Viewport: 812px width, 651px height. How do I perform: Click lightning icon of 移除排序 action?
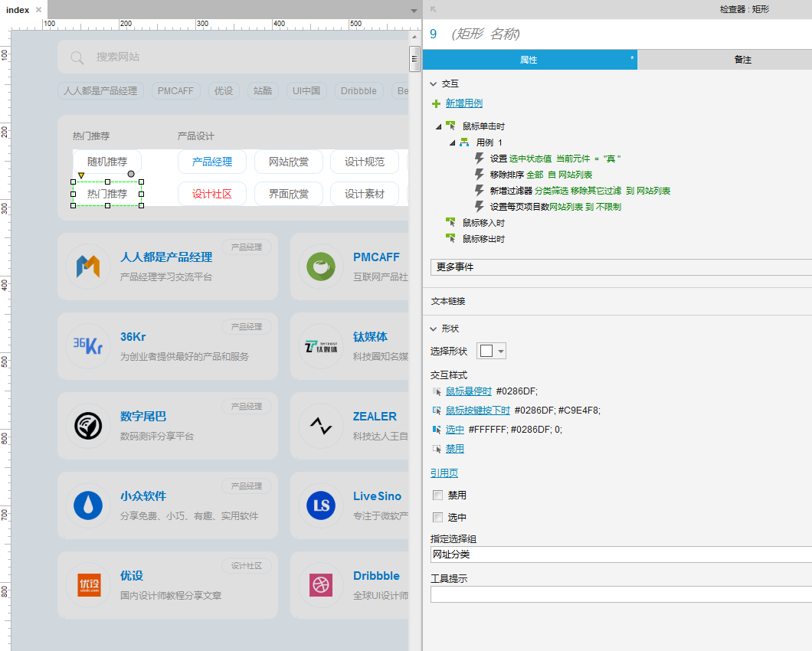point(480,174)
